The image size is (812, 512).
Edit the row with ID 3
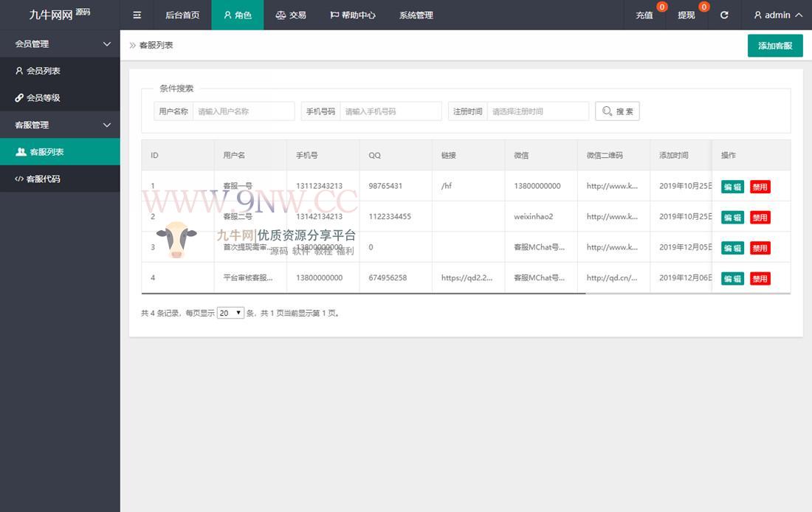click(732, 248)
